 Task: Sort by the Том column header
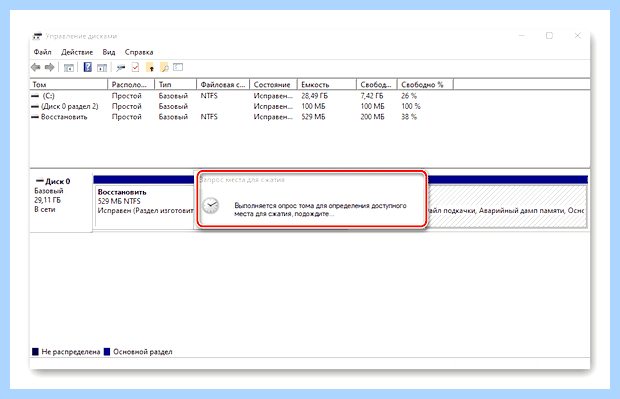tap(69, 85)
